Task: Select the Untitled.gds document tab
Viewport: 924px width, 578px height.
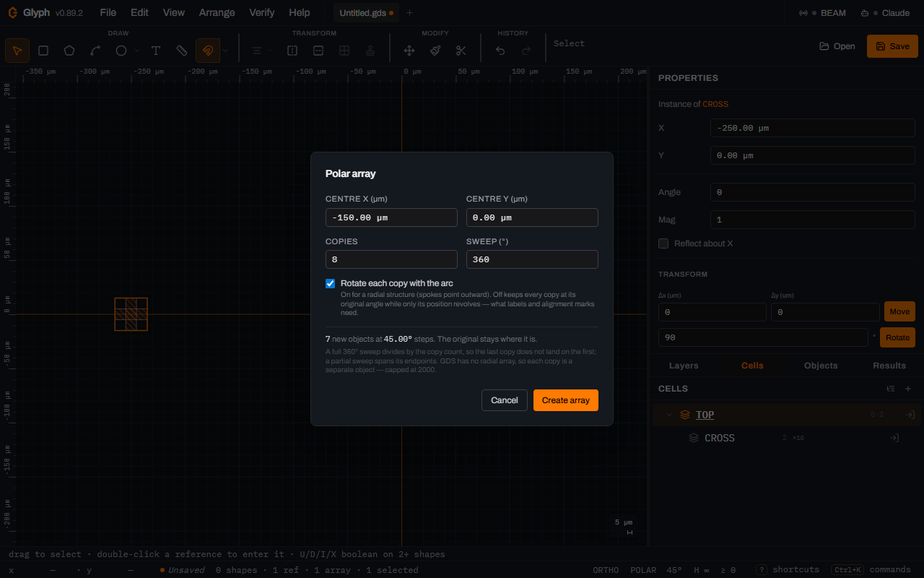Action: 366,13
